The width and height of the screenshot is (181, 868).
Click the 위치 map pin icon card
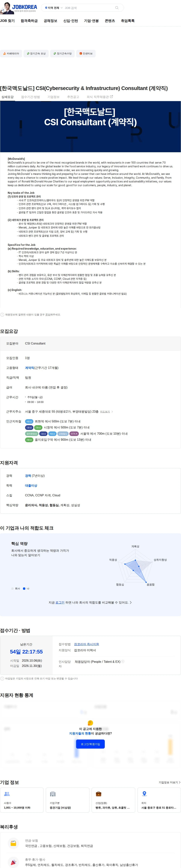pyautogui.click(x=159, y=800)
